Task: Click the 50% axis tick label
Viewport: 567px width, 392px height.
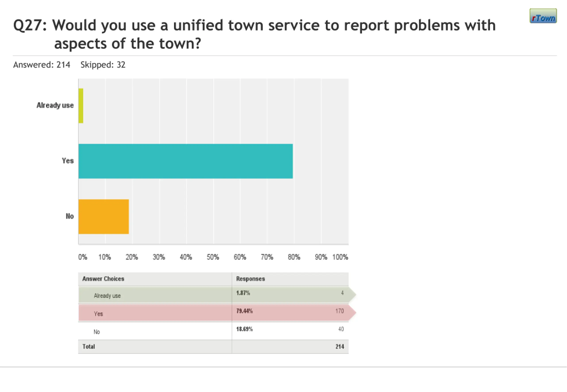Action: click(213, 257)
